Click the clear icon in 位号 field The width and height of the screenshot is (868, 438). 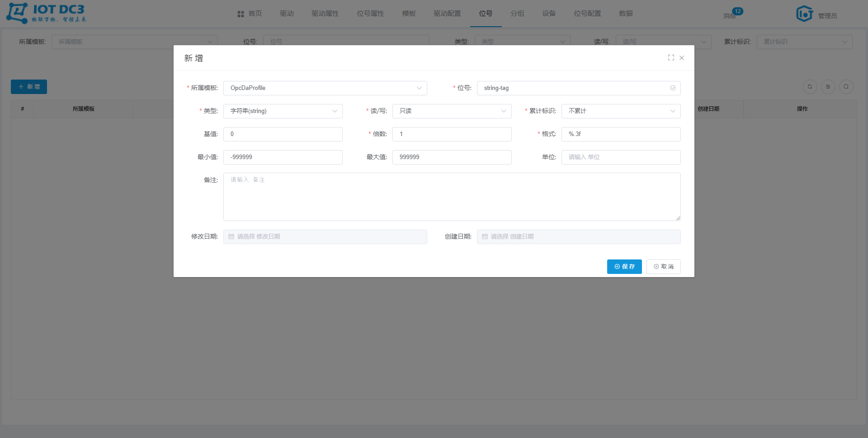673,88
